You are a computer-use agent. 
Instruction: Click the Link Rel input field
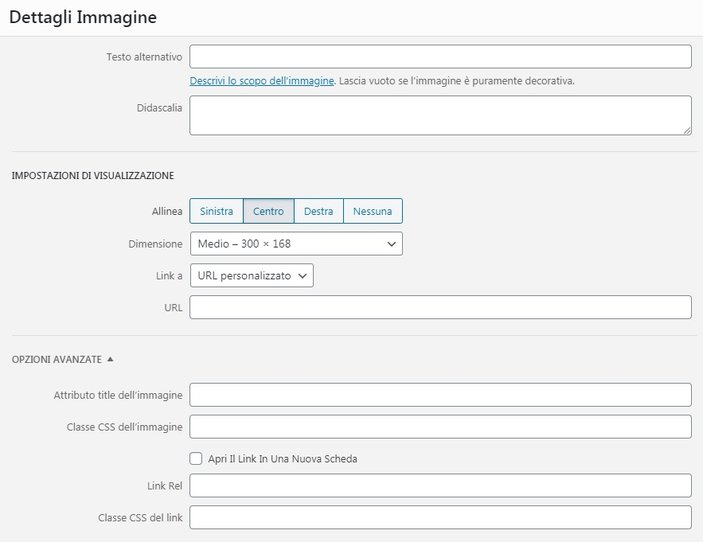point(440,485)
